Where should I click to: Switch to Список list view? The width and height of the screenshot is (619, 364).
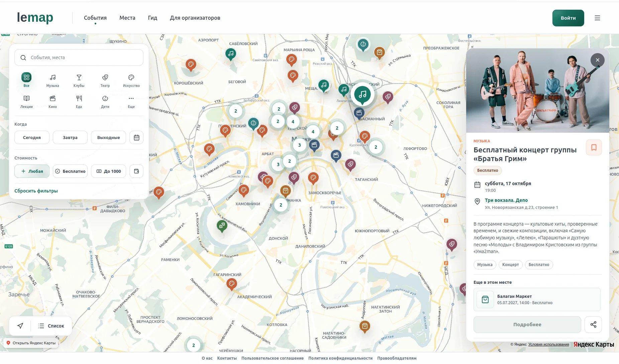tap(51, 326)
